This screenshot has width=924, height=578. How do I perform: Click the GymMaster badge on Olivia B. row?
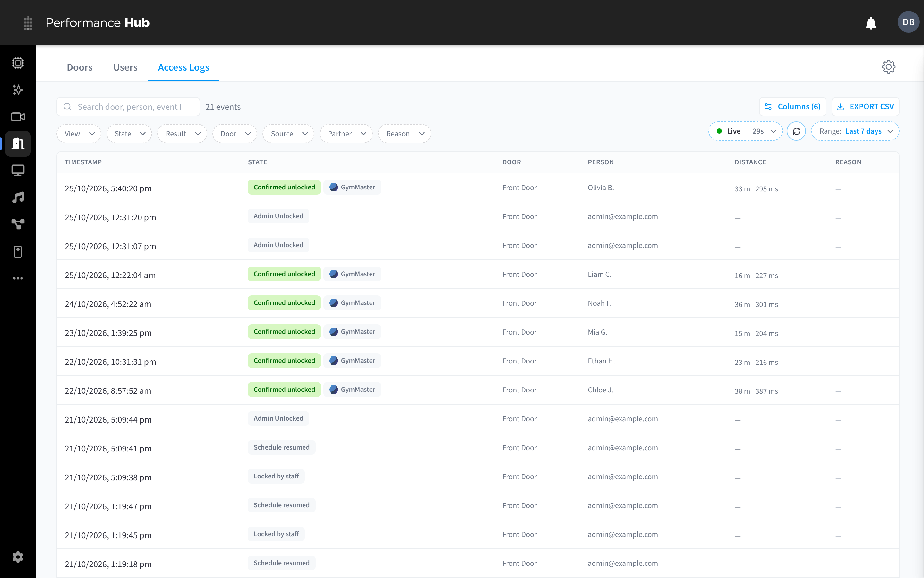coord(352,187)
